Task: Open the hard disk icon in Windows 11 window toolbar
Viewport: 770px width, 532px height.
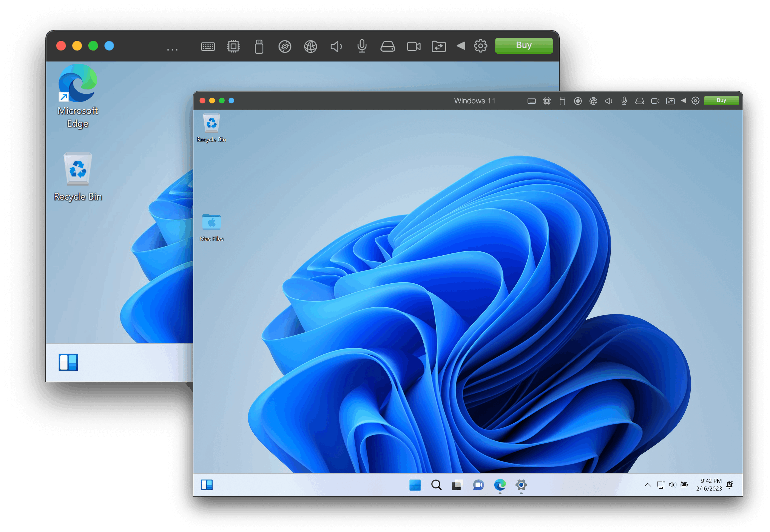Action: click(640, 101)
